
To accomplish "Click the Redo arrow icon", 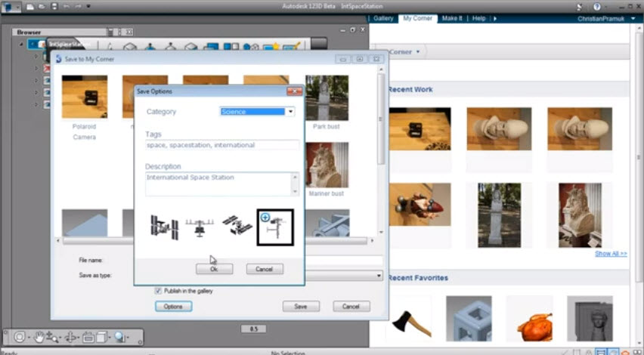I will point(78,7).
